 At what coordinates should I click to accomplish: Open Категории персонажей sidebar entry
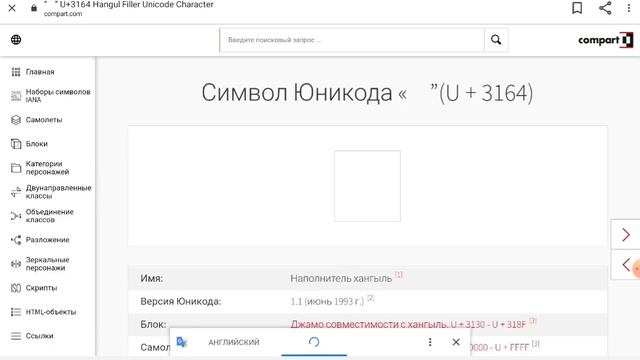47,168
